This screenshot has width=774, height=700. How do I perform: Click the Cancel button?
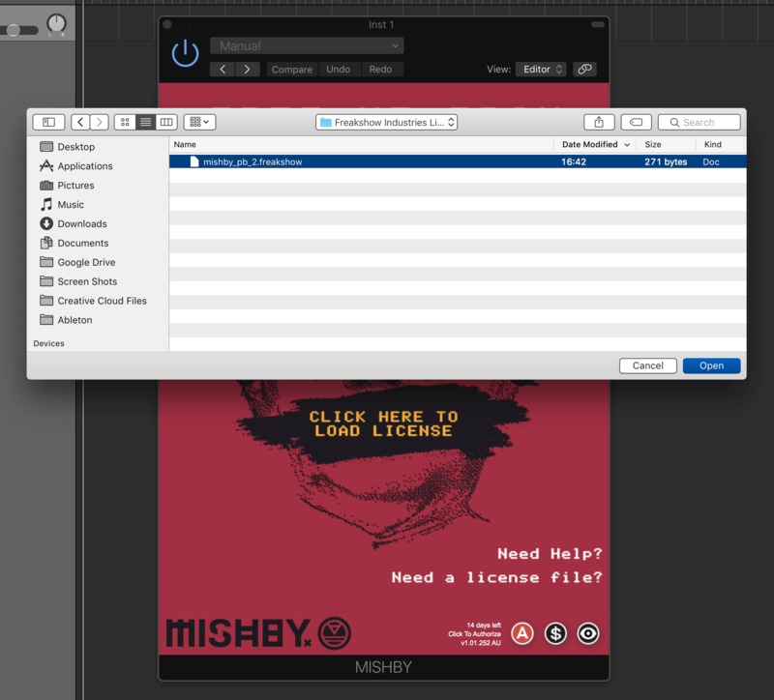(x=647, y=365)
